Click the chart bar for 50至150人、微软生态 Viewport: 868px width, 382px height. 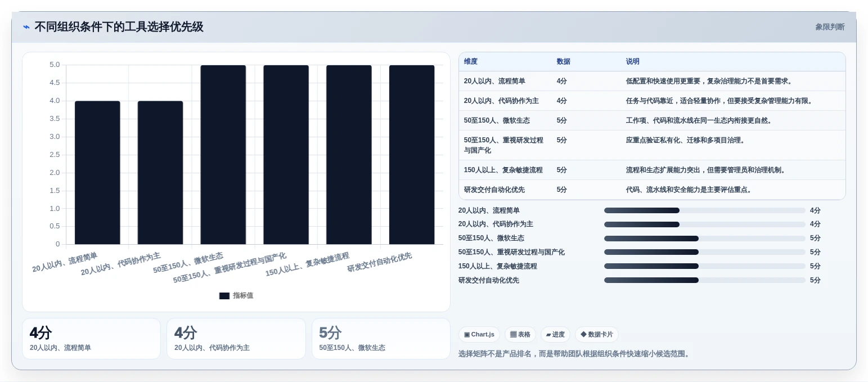(x=223, y=155)
